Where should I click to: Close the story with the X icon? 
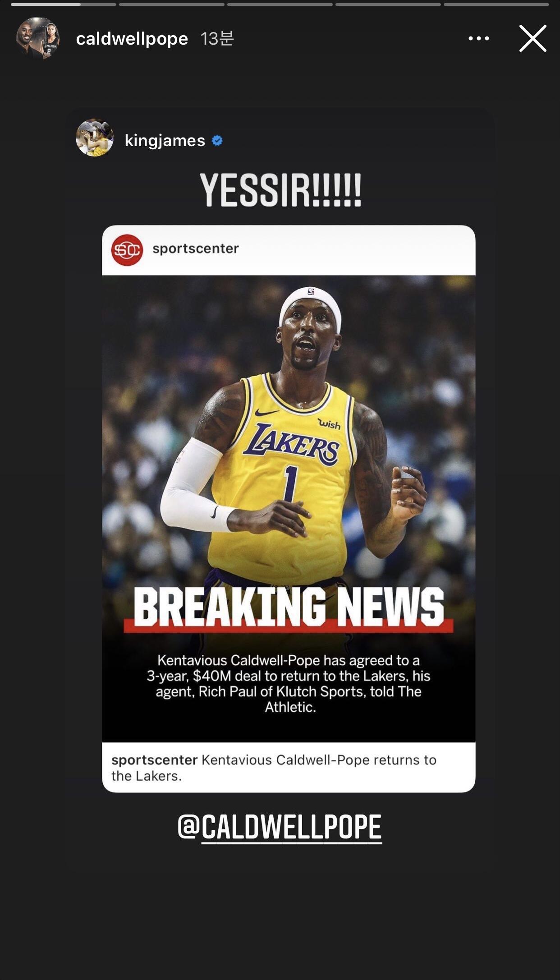point(532,38)
